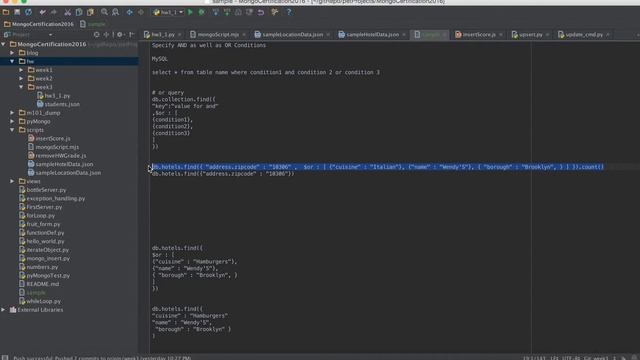Click the Find magnifier icon
This screenshot has width=640, height=360.
coord(104,12)
